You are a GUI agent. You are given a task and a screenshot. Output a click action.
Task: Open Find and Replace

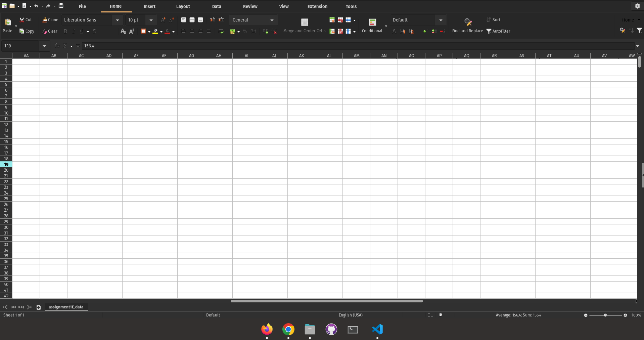pyautogui.click(x=467, y=25)
